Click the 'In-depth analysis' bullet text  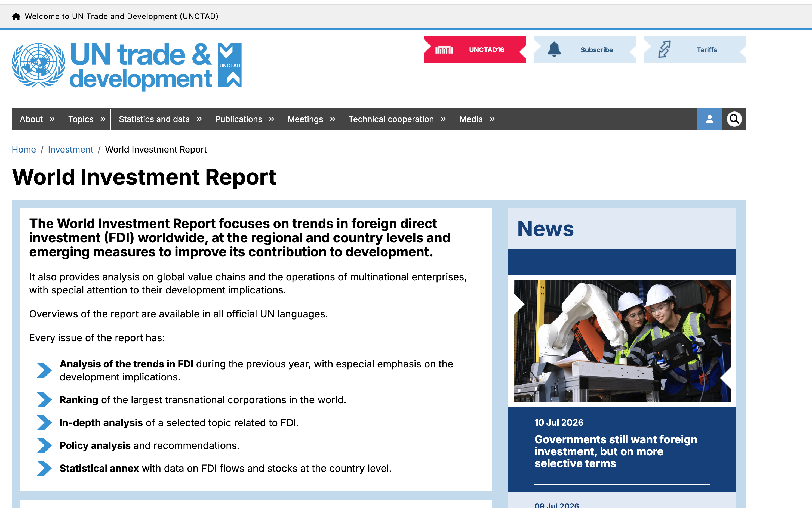tap(101, 423)
